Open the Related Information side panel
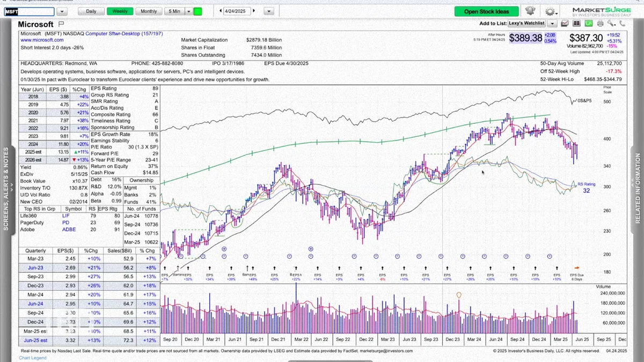Screen dimensions: 644x362 coord(638,188)
